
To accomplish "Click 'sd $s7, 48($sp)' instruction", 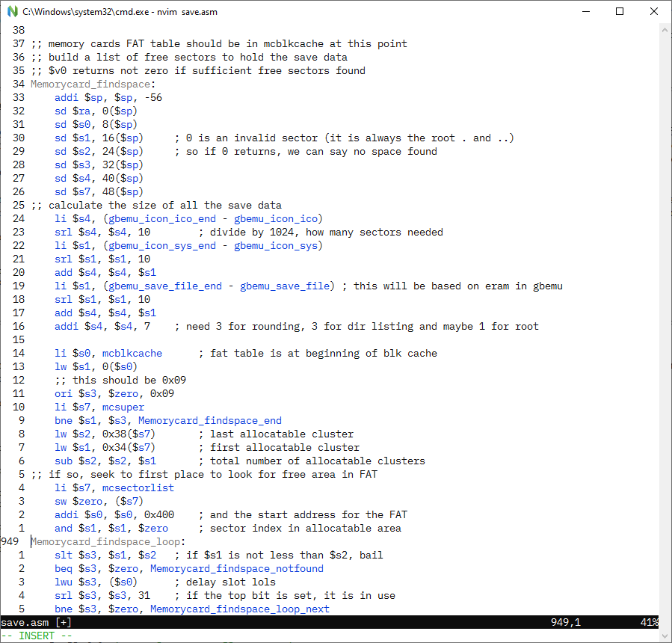I will click(x=99, y=191).
